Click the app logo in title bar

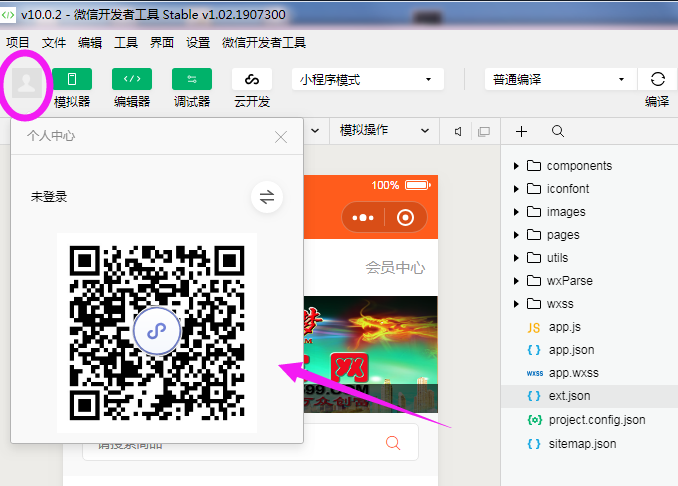(8, 15)
